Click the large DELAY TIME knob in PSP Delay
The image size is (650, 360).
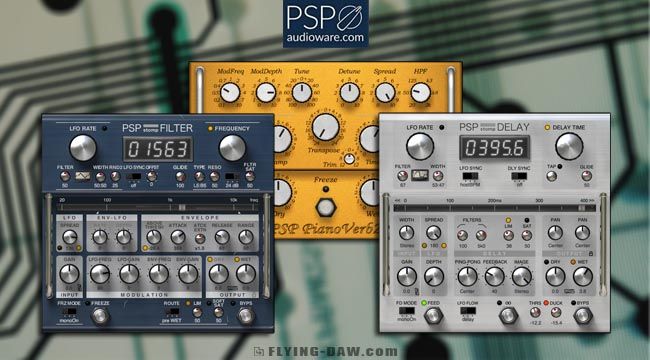(x=569, y=147)
